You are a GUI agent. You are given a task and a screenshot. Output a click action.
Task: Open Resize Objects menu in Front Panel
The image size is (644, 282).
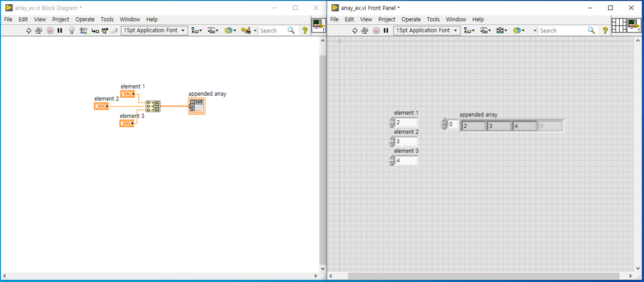pyautogui.click(x=502, y=30)
